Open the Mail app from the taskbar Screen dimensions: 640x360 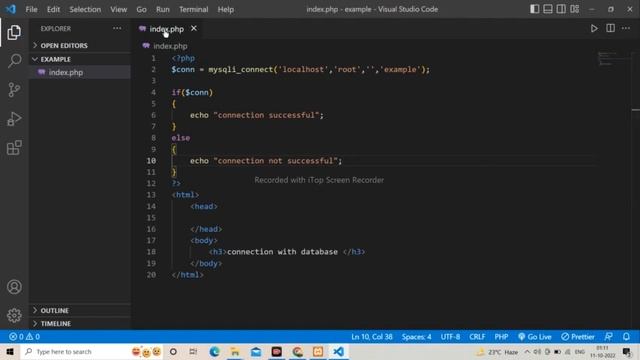click(x=256, y=351)
